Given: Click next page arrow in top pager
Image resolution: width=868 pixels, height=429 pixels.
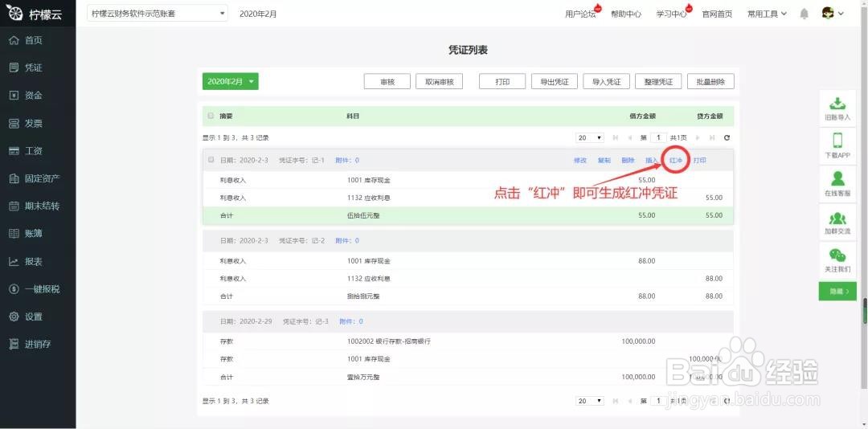Looking at the screenshot, I should (698, 138).
